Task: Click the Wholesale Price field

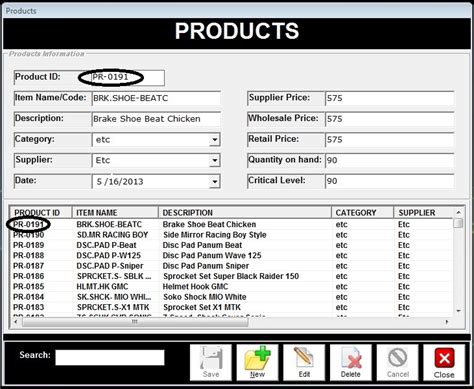Action: coord(389,119)
